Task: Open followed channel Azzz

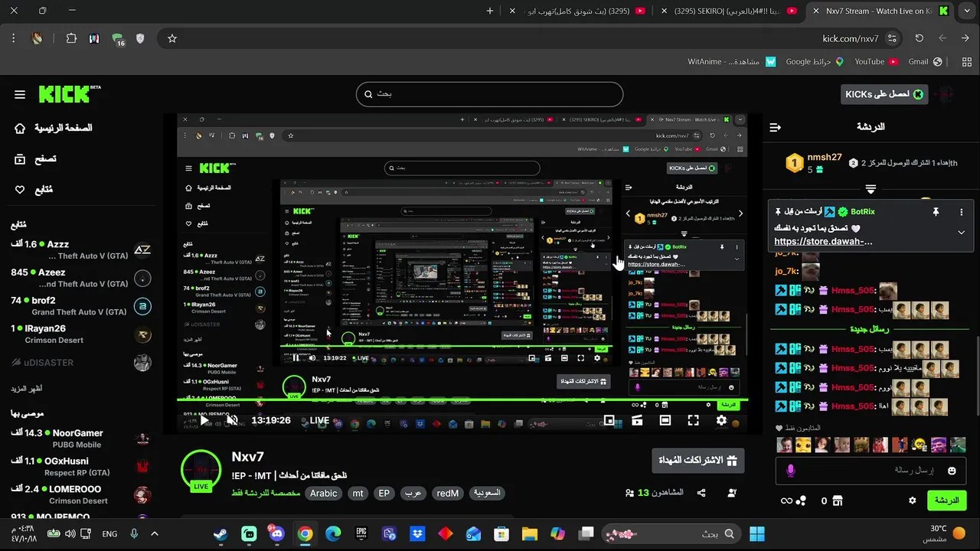Action: [x=80, y=250]
